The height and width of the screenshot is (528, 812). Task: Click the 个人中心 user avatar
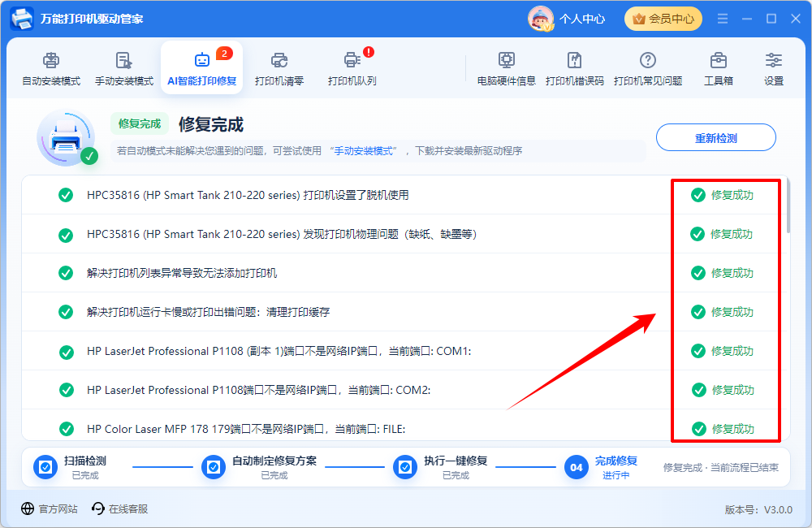pyautogui.click(x=541, y=19)
